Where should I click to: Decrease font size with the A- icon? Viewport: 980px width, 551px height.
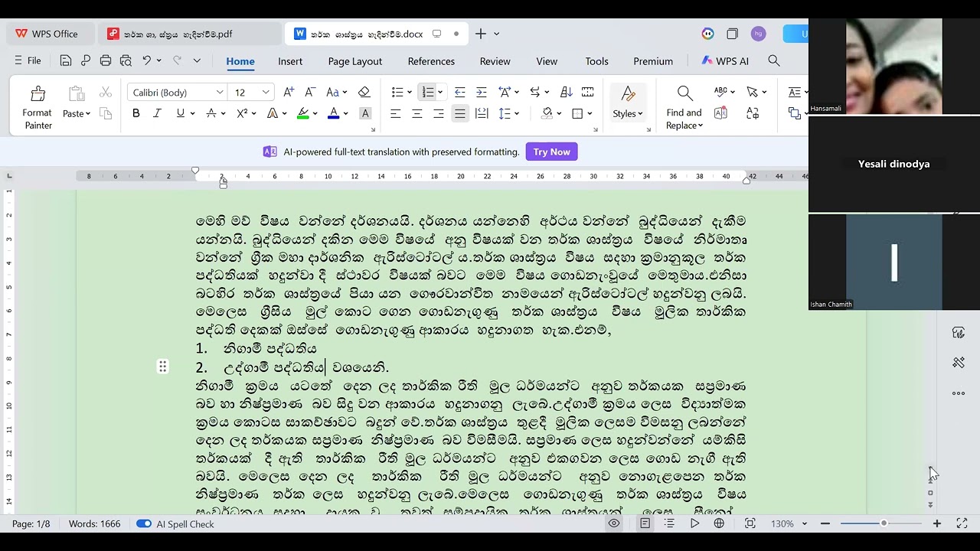click(310, 92)
